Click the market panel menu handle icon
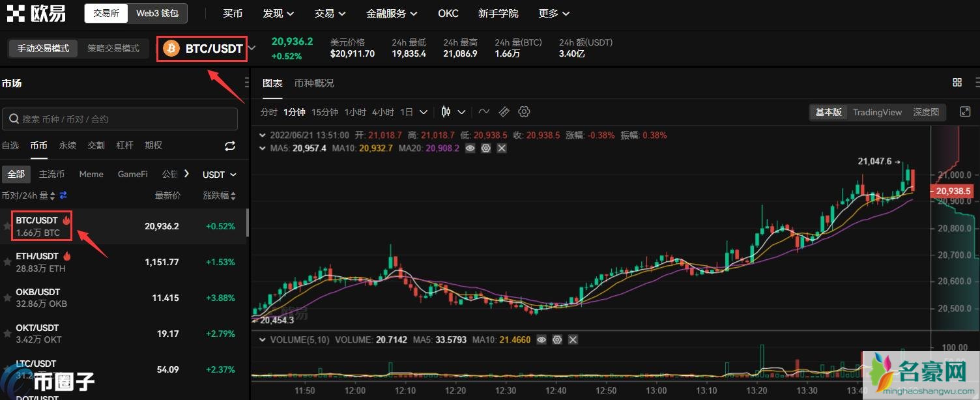The width and height of the screenshot is (980, 400). coord(246,83)
